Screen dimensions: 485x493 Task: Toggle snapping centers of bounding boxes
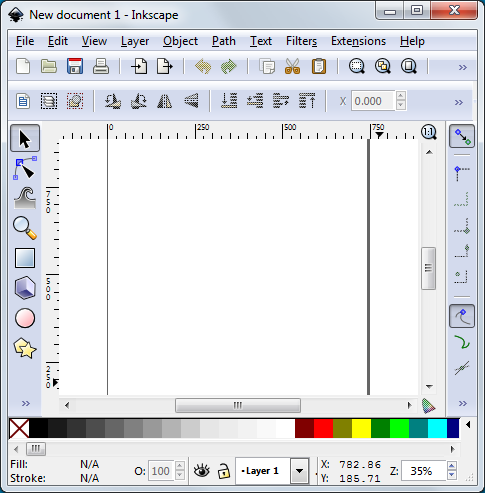pyautogui.click(x=462, y=277)
